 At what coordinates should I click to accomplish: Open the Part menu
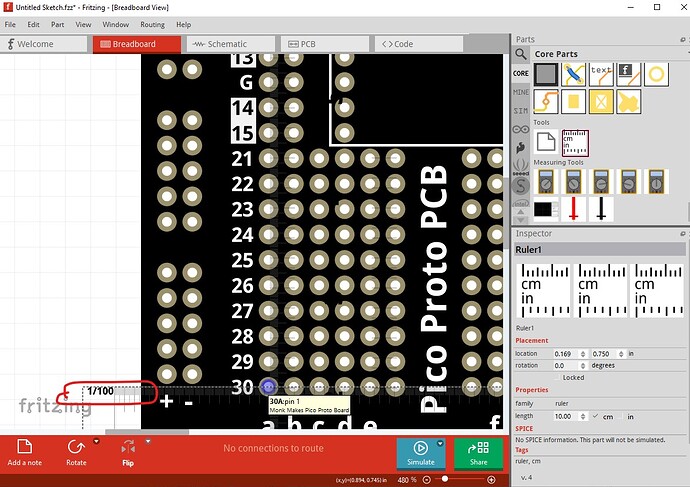click(x=58, y=25)
